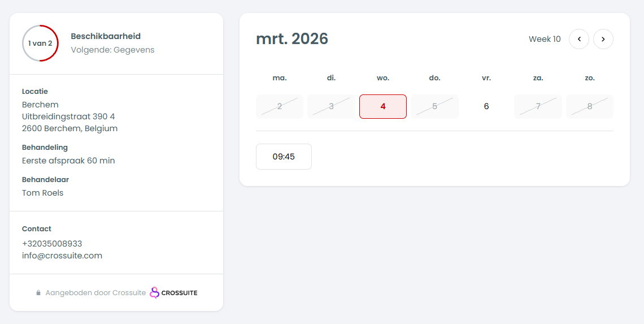Click unavailable Saturday 7 date

[538, 106]
